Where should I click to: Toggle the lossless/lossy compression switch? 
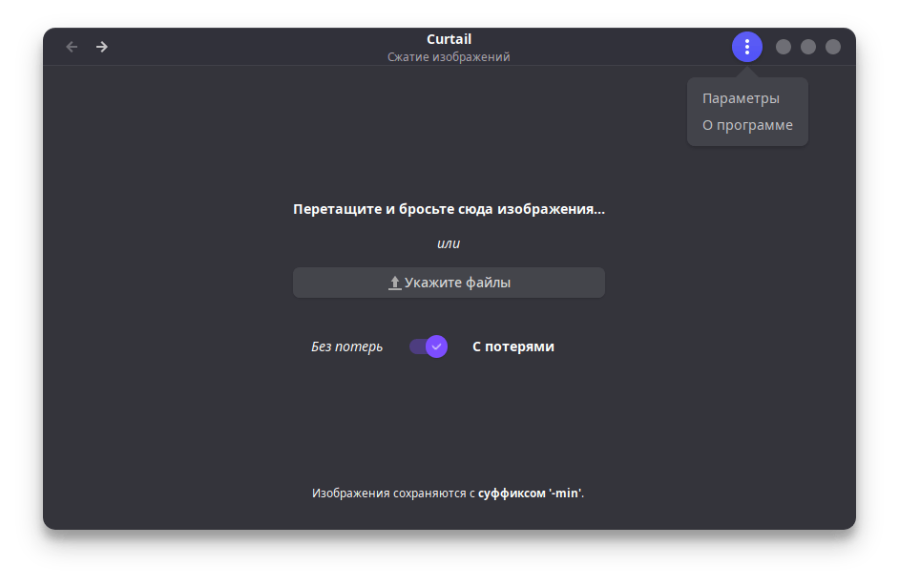[x=429, y=346]
